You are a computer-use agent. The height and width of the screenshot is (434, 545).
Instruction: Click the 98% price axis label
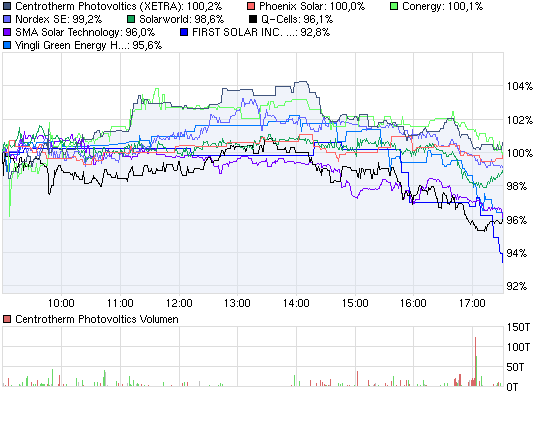(x=517, y=186)
